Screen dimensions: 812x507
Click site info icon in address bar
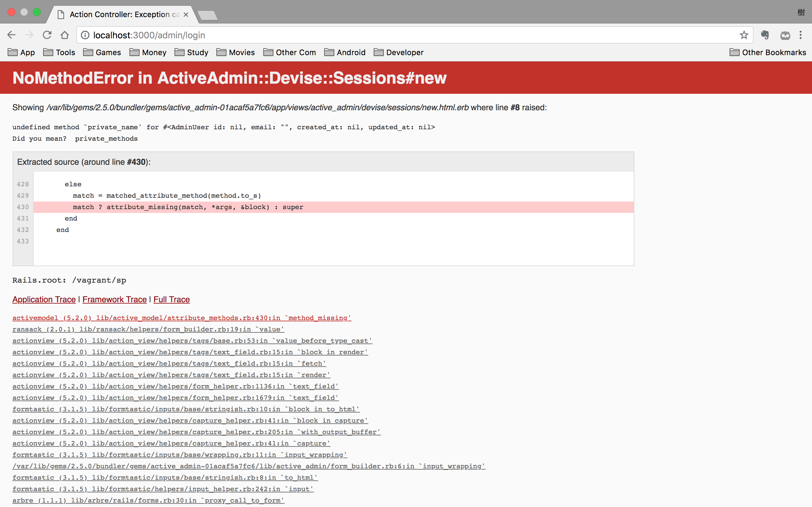click(85, 35)
